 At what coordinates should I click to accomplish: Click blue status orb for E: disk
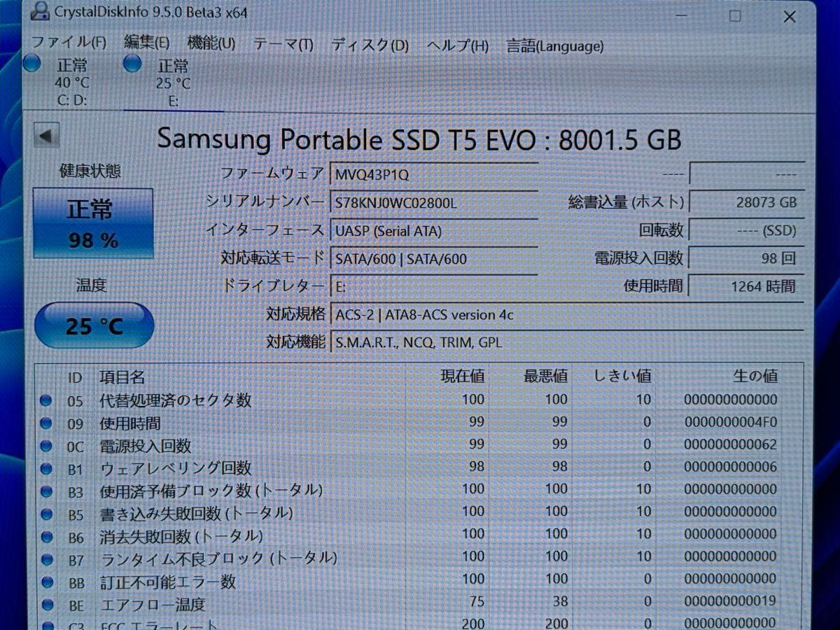(132, 64)
